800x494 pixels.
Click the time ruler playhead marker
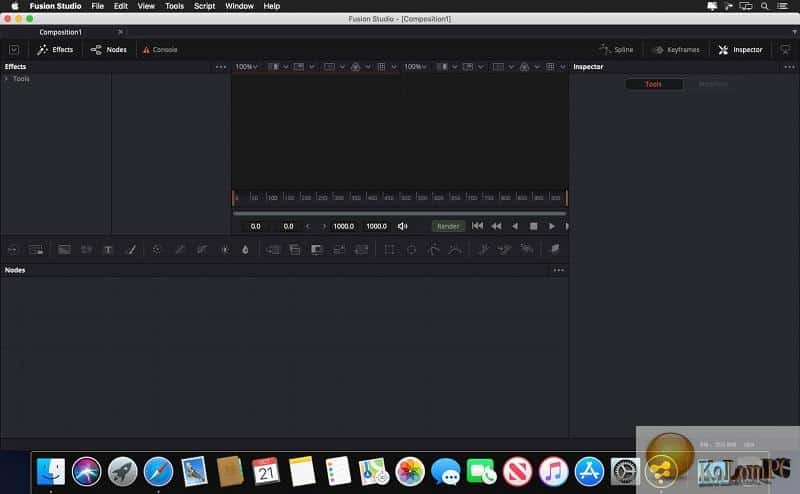(234, 197)
